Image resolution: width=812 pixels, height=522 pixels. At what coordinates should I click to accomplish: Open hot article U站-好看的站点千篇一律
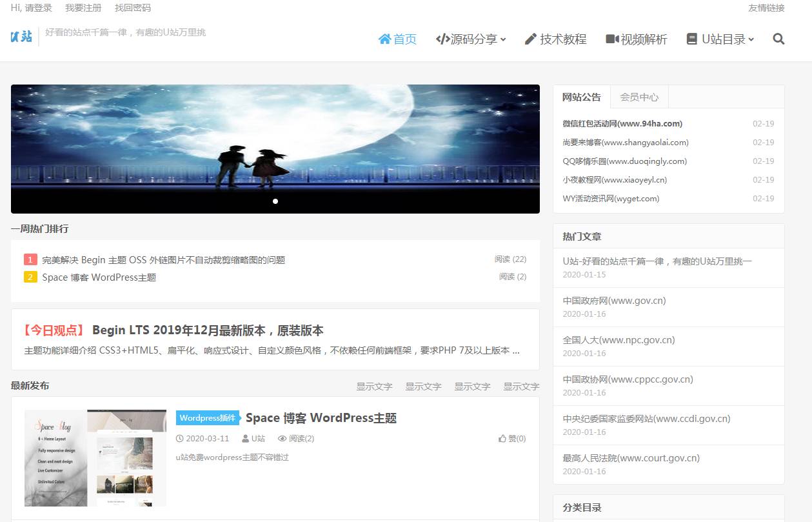point(657,261)
